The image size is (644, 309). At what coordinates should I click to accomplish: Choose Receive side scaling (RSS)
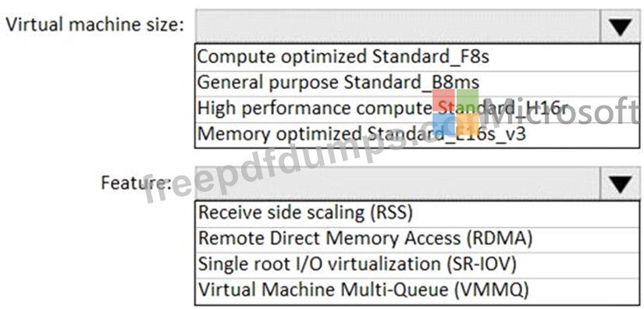(418, 213)
